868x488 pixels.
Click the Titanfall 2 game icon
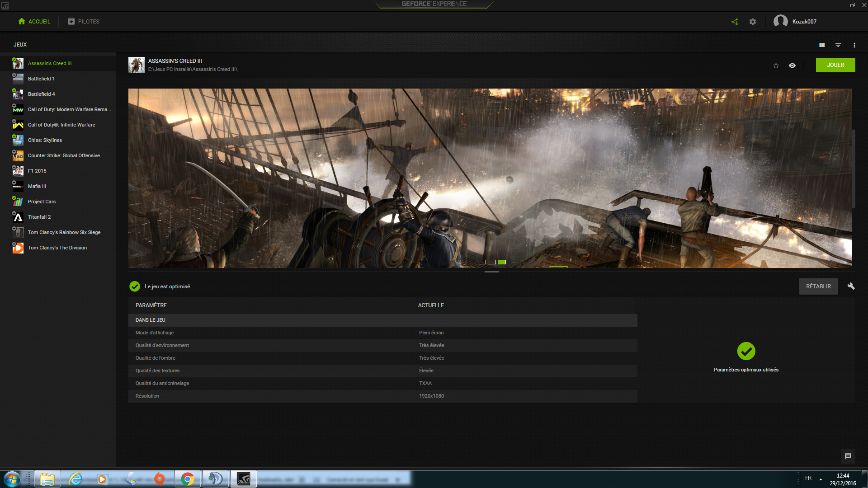(18, 217)
